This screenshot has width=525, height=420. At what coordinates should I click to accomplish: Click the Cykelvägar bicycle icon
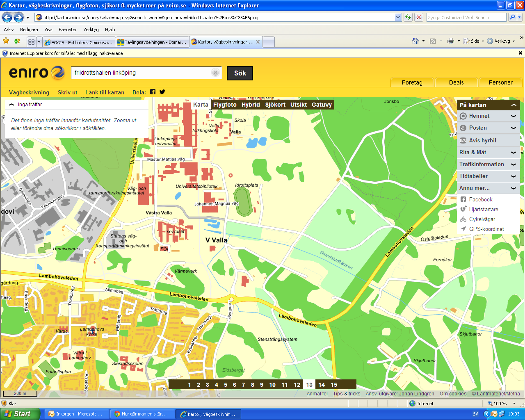tap(463, 219)
